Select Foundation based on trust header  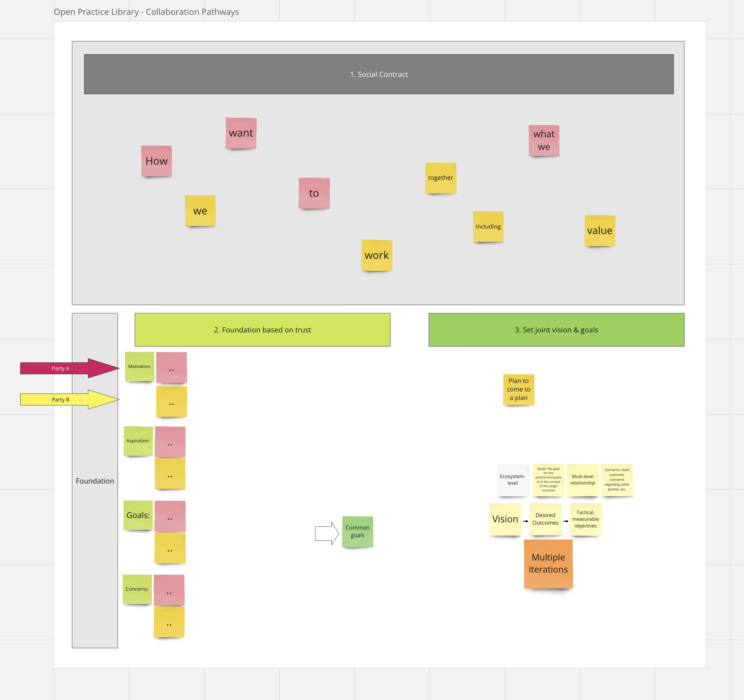tap(262, 330)
